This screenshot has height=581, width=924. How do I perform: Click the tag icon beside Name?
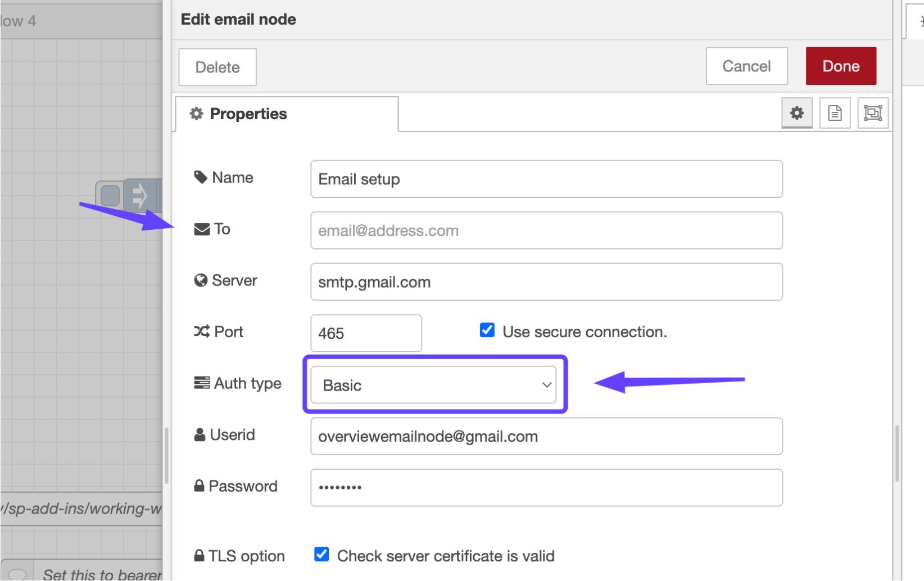(x=201, y=178)
